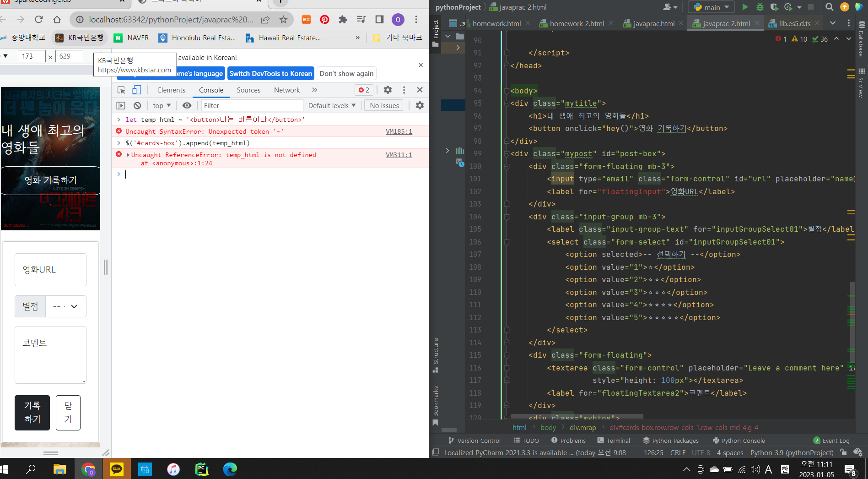Open the Network tab
The image size is (868, 479).
tap(287, 90)
